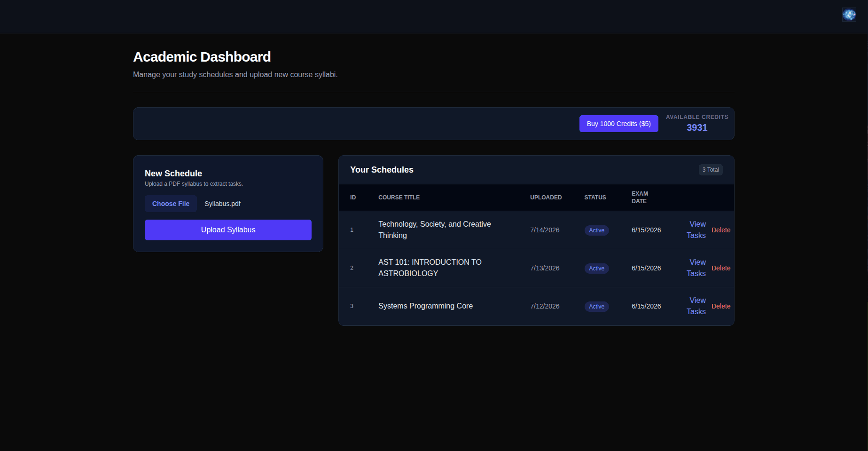Click Technology, Society, and Creative Thinking title
Viewport: 868px width, 451px height.
click(435, 230)
